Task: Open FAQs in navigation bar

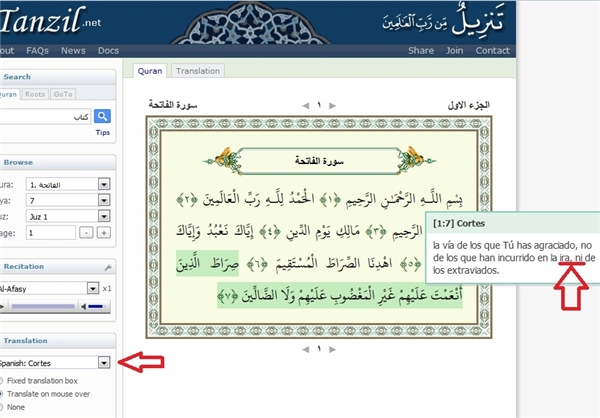Action: (x=38, y=51)
